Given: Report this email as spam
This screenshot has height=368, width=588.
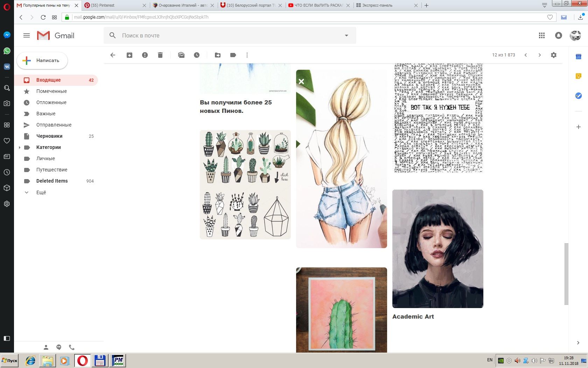Looking at the screenshot, I should pos(145,55).
